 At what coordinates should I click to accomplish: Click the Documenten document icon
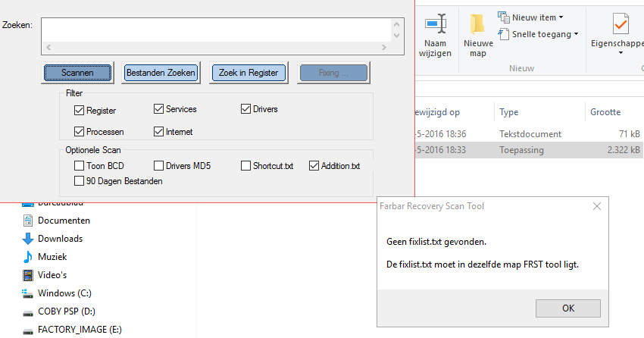pos(28,221)
